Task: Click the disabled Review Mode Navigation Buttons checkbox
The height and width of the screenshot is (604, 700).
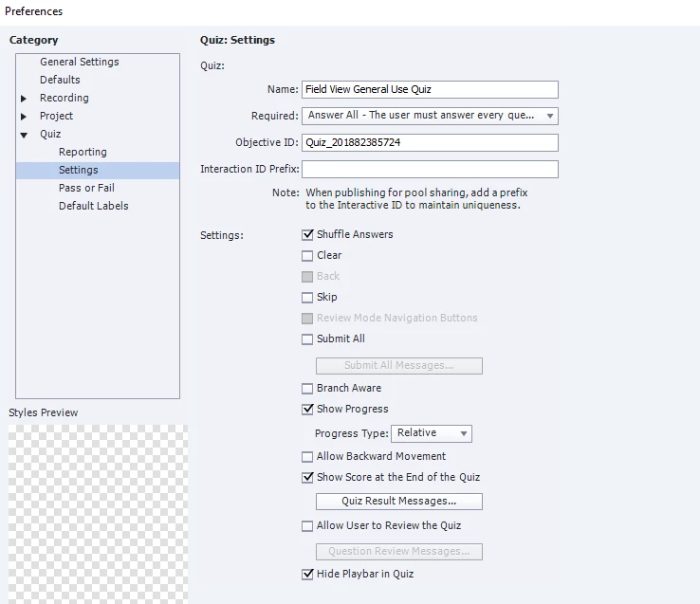Action: (307, 319)
